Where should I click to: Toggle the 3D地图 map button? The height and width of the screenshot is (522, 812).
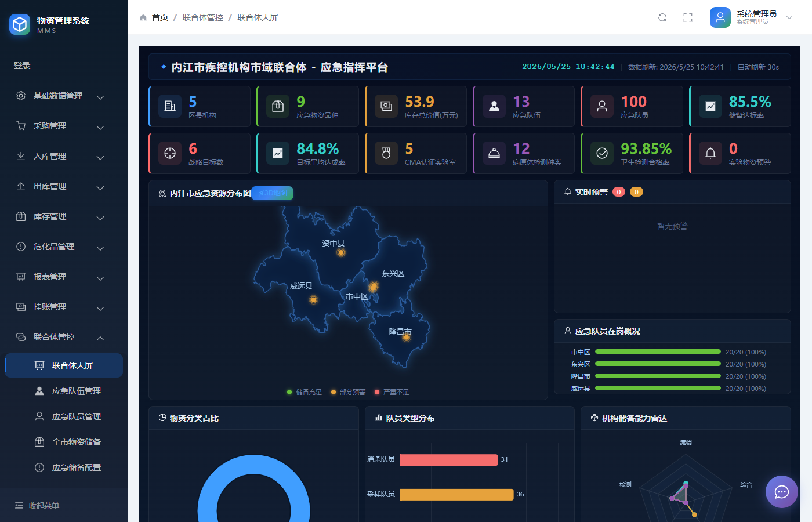(273, 193)
